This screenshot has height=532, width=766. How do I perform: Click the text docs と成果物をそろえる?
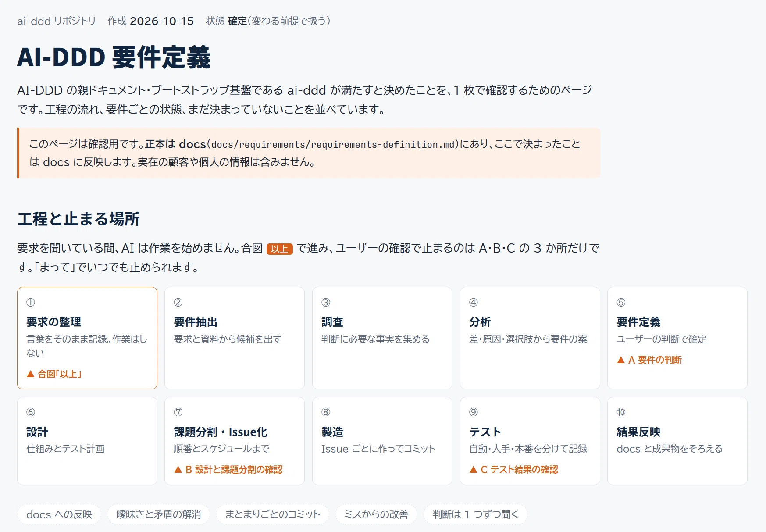[670, 449]
